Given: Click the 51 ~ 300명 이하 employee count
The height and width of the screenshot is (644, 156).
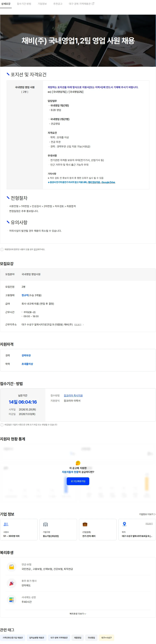Looking at the screenshot, I should [x=12, y=536].
